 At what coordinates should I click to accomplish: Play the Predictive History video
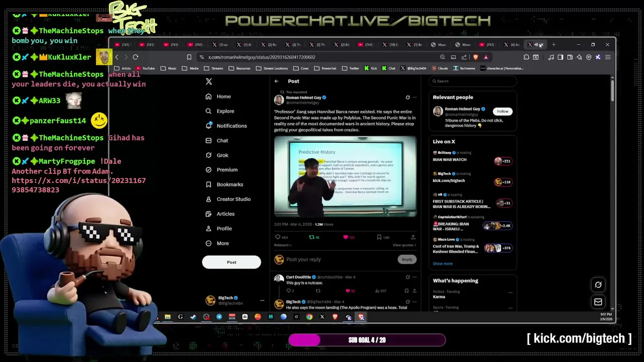coord(345,176)
